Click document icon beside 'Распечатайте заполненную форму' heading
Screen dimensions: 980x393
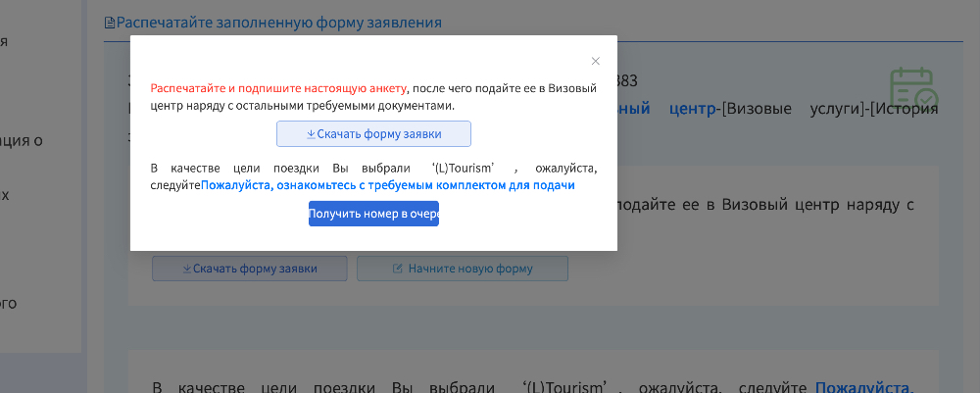tap(110, 23)
